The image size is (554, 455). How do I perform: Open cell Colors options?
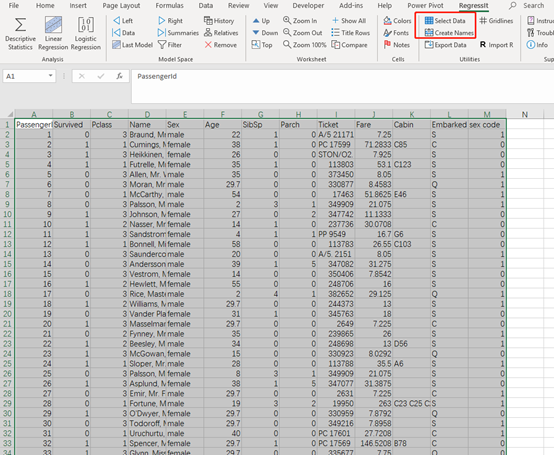397,21
